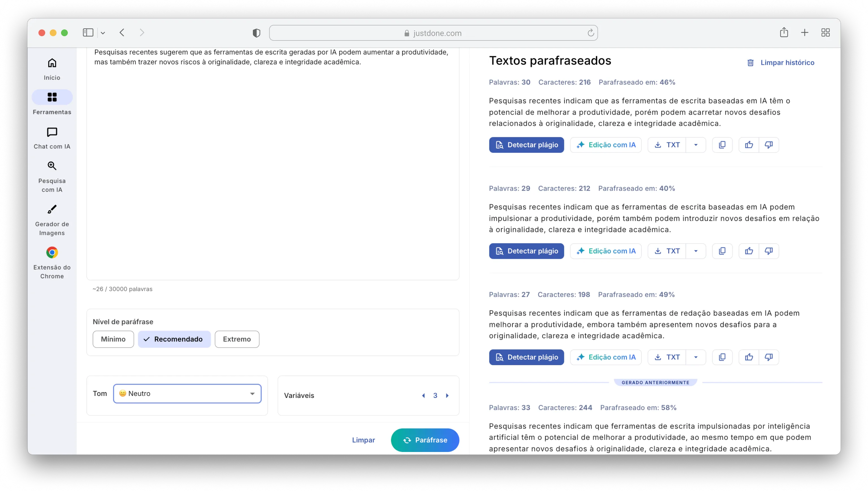Click the Safari share icon
The width and height of the screenshot is (868, 491).
pos(784,33)
